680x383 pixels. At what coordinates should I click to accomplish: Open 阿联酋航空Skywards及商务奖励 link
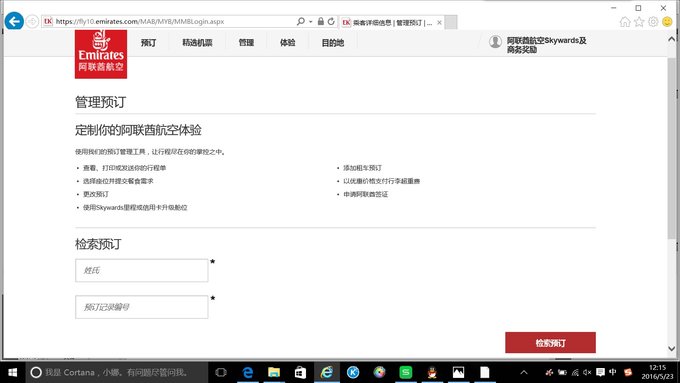[546, 45]
